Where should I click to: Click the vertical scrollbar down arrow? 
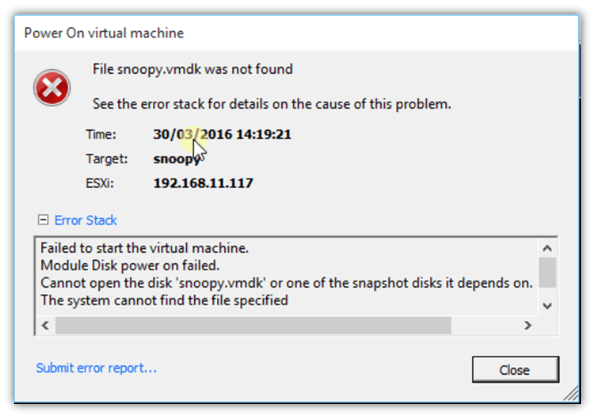(x=547, y=306)
